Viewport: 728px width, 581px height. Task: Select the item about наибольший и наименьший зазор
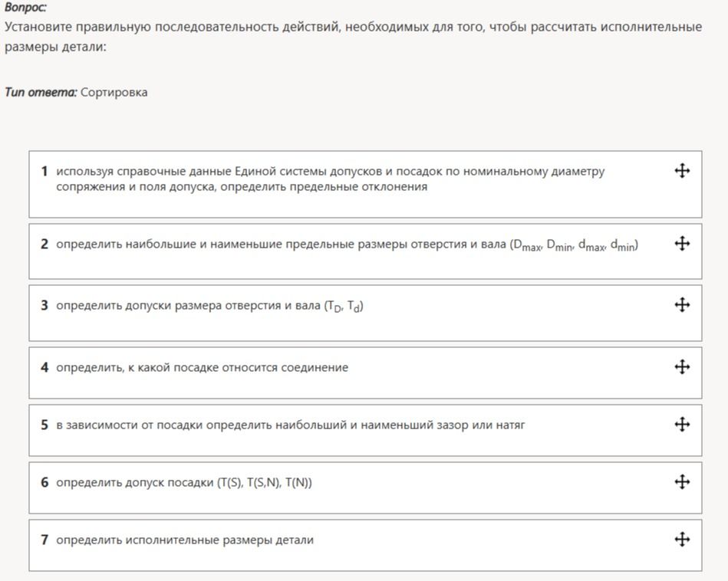tap(365, 430)
